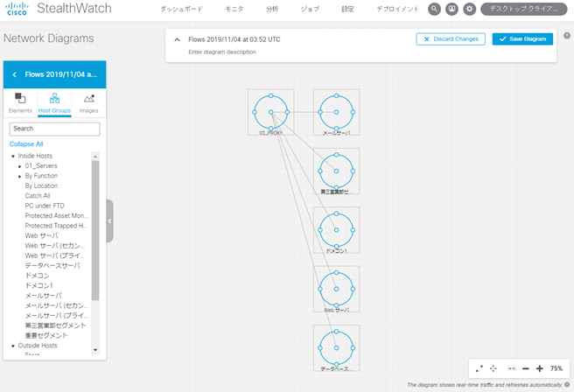The image size is (574, 392).
Task: Go back using the Flows panel arrow
Action: click(14, 74)
